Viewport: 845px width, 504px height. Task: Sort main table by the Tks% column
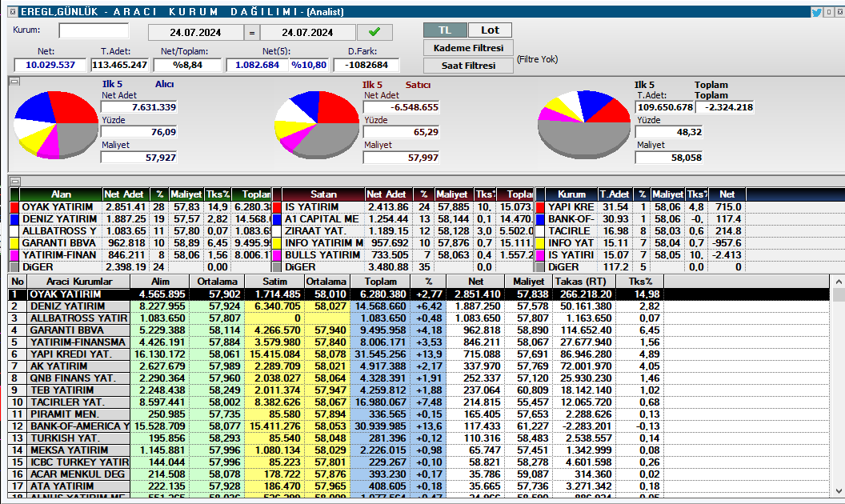pos(640,282)
